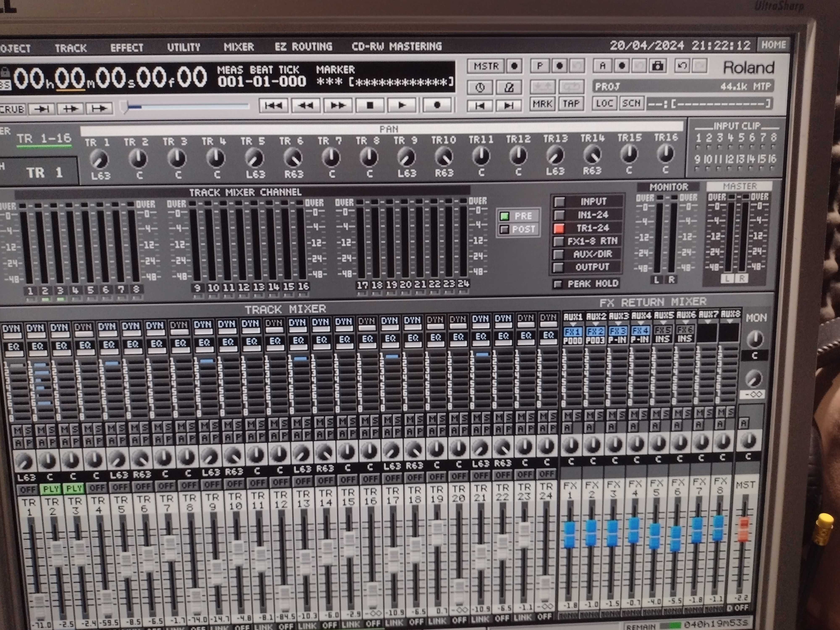840x630 pixels.
Task: Click the previous marker arrow button
Action: (480, 106)
